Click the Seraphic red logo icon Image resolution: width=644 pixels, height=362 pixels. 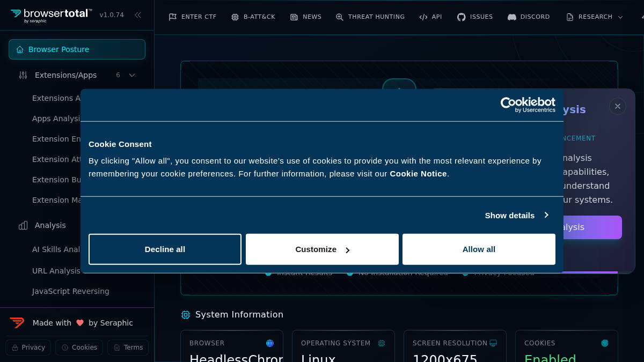point(17,323)
